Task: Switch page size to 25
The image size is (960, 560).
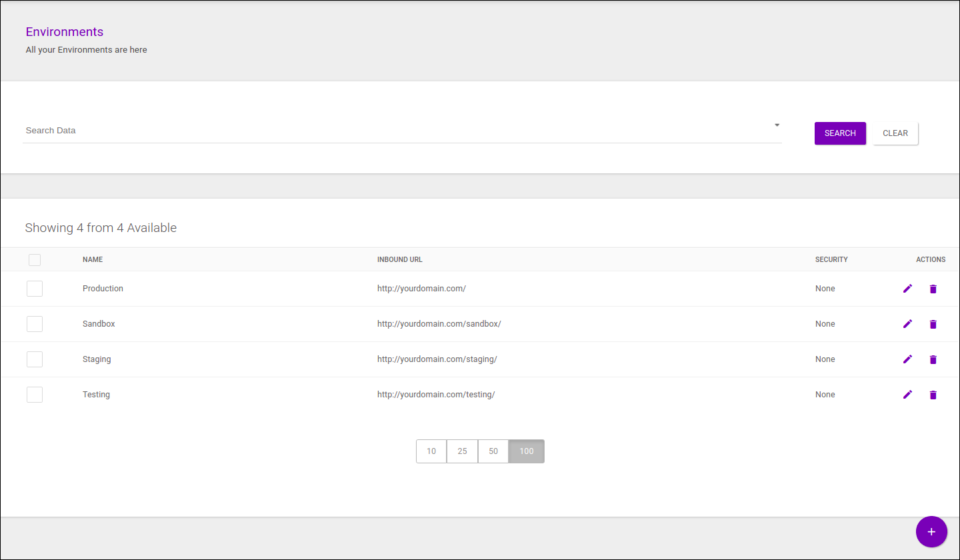Action: coord(462,451)
